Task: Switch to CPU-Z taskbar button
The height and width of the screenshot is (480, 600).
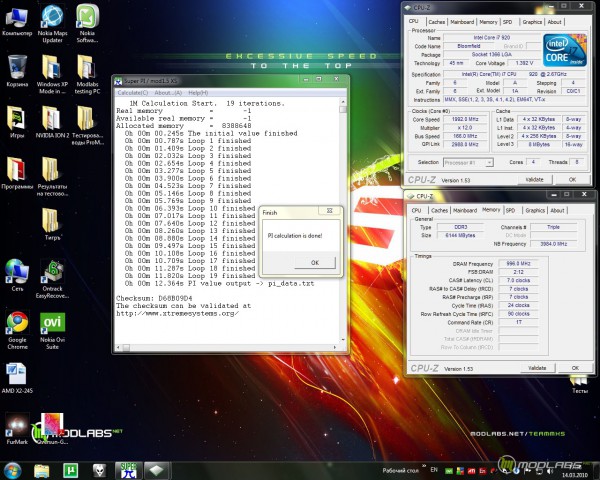Action: (x=156, y=470)
